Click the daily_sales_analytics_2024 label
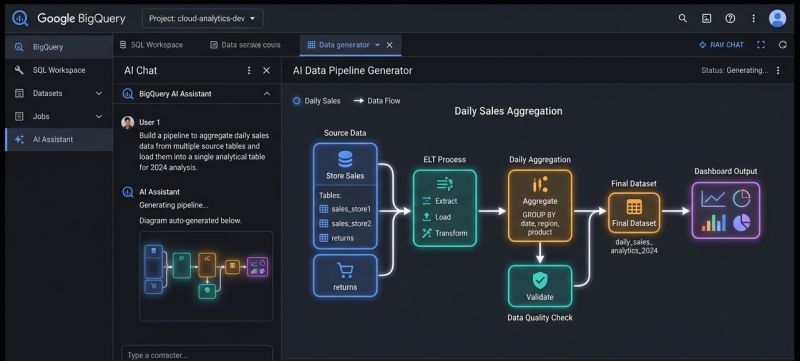 [x=634, y=246]
